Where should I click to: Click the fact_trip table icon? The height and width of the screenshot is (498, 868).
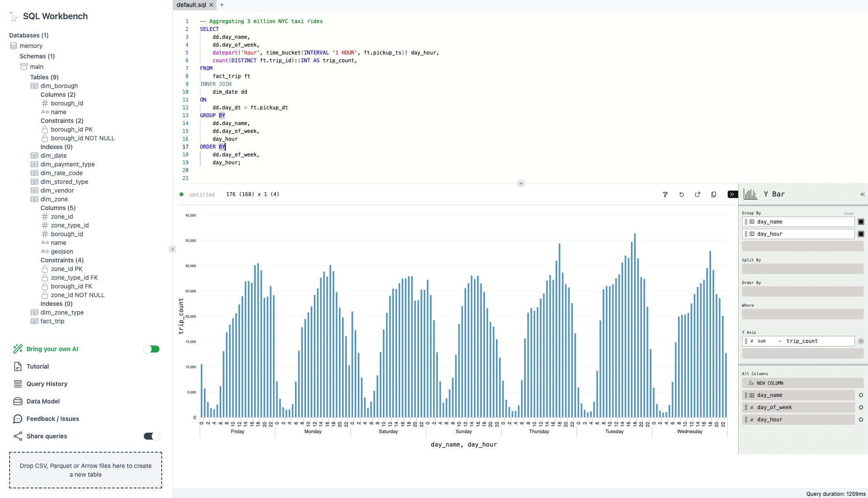(34, 321)
